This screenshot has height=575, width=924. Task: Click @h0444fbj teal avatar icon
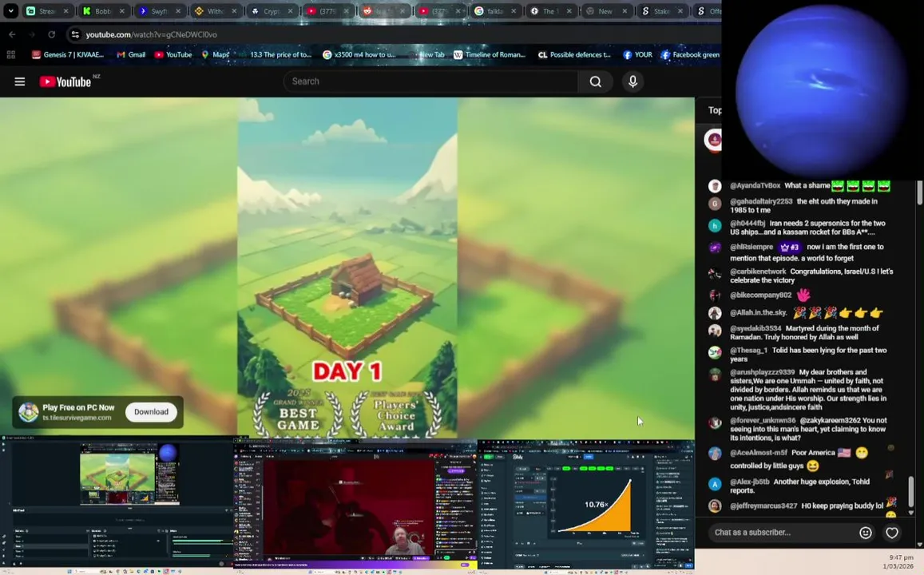tap(715, 226)
